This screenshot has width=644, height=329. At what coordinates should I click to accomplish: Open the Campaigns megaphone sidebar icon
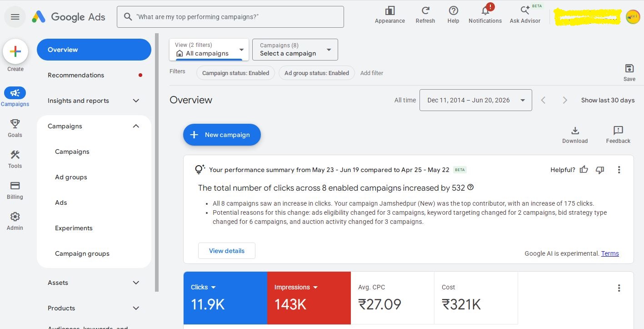15,93
